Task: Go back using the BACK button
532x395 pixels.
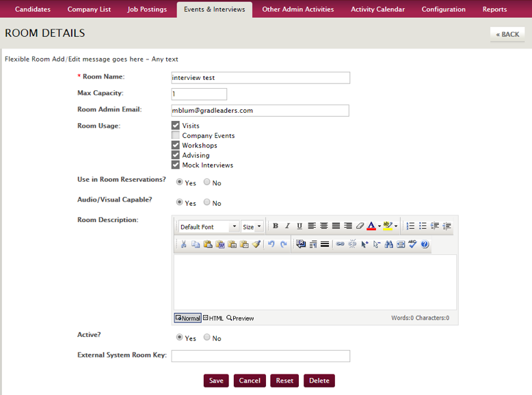Action: [507, 34]
